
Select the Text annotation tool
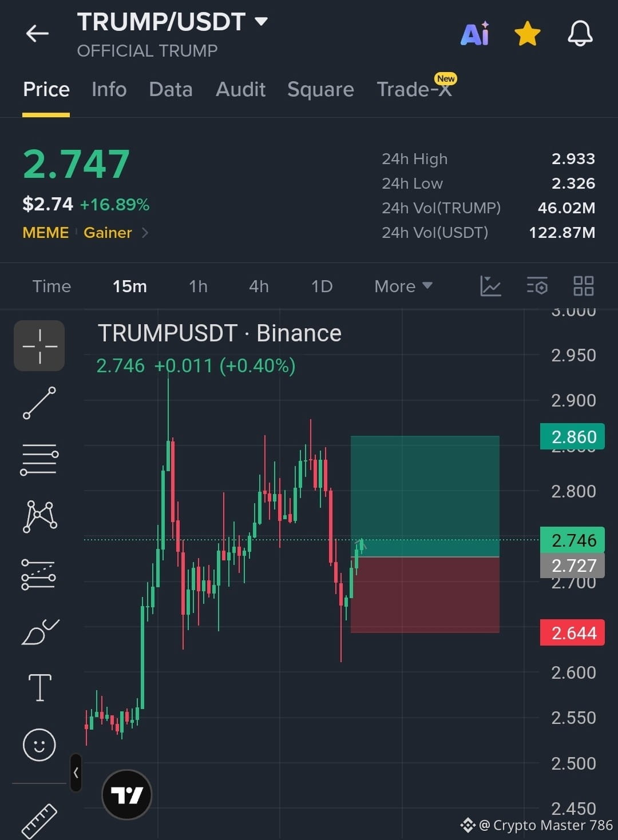pos(40,687)
